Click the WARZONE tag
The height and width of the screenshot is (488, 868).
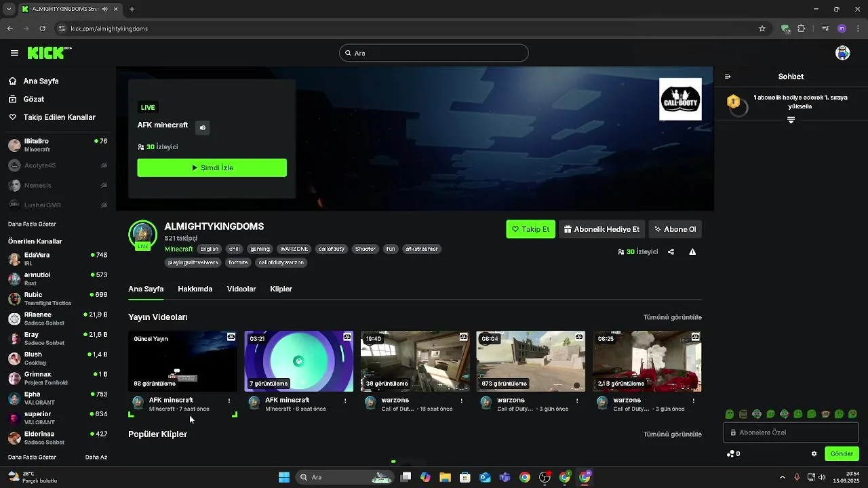(x=294, y=249)
